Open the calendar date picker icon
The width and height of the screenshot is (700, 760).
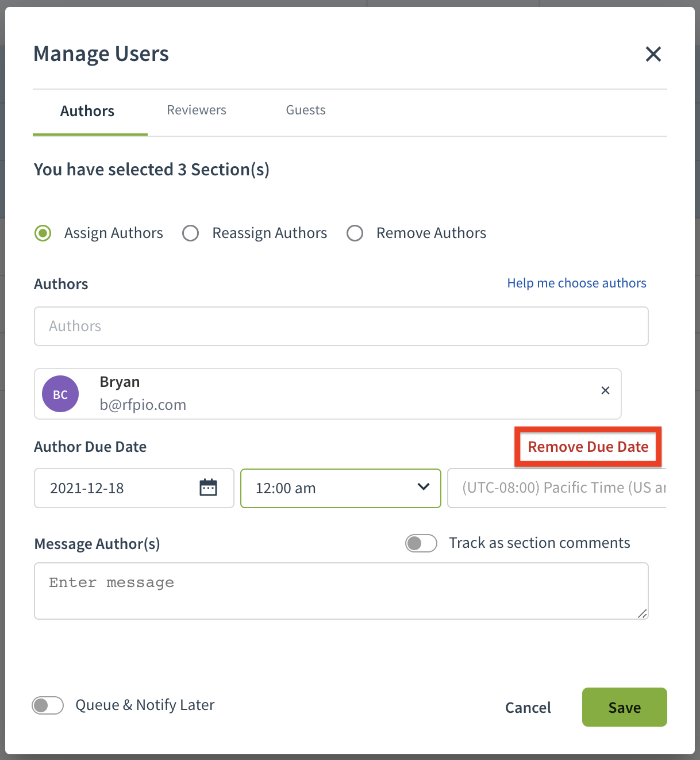click(x=208, y=488)
